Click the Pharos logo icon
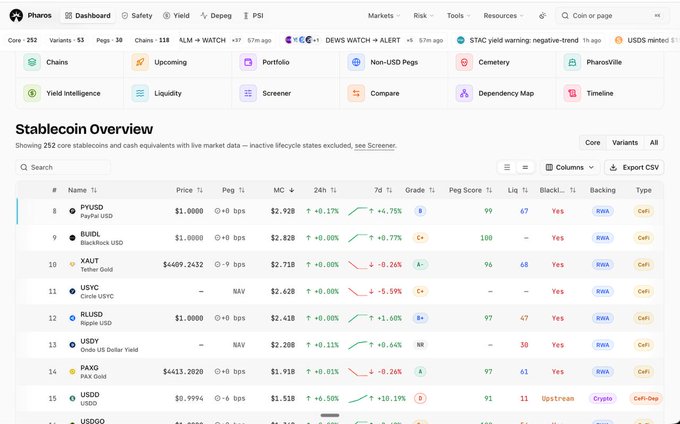 (x=16, y=16)
